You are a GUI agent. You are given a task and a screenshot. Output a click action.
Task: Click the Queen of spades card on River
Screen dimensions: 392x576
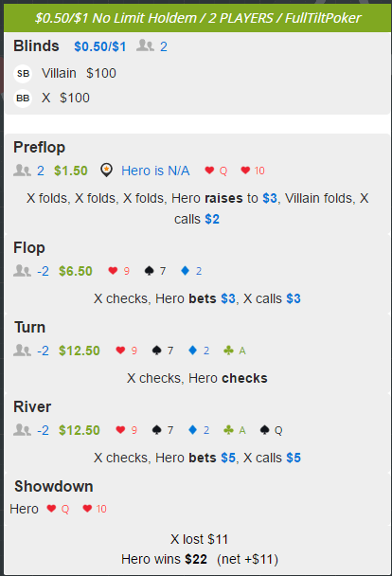(x=271, y=430)
